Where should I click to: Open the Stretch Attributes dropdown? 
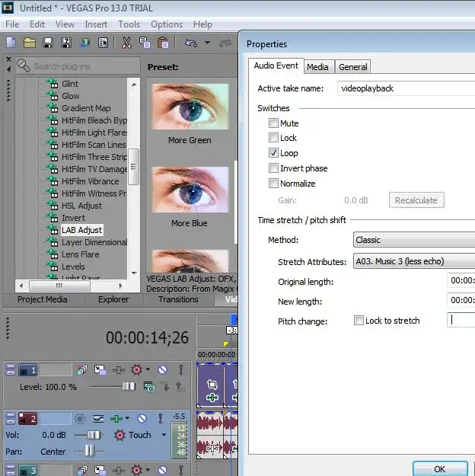click(x=414, y=261)
